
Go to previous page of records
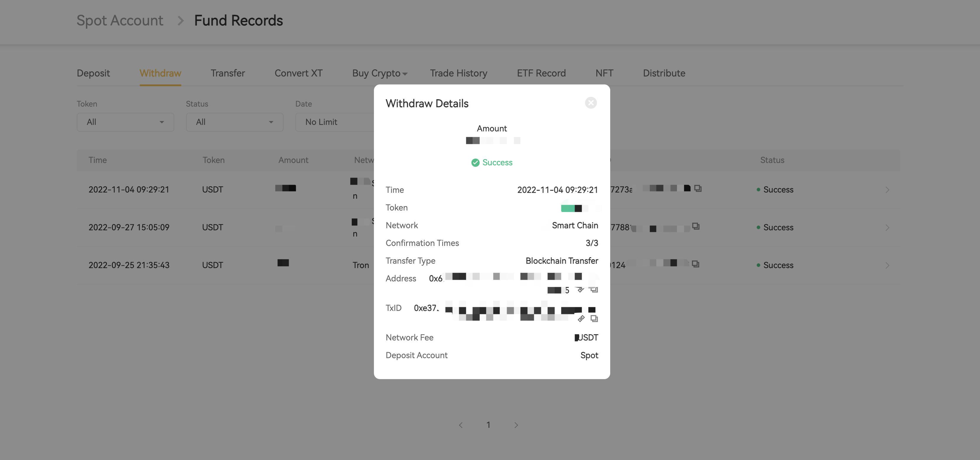[461, 425]
